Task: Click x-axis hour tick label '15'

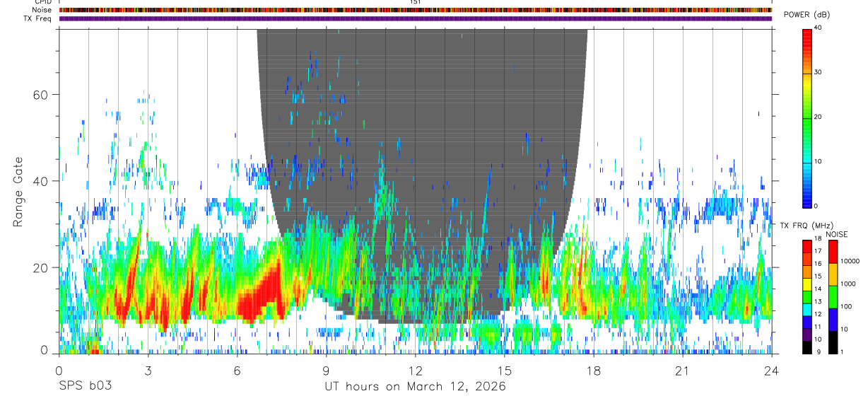Action: click(504, 370)
